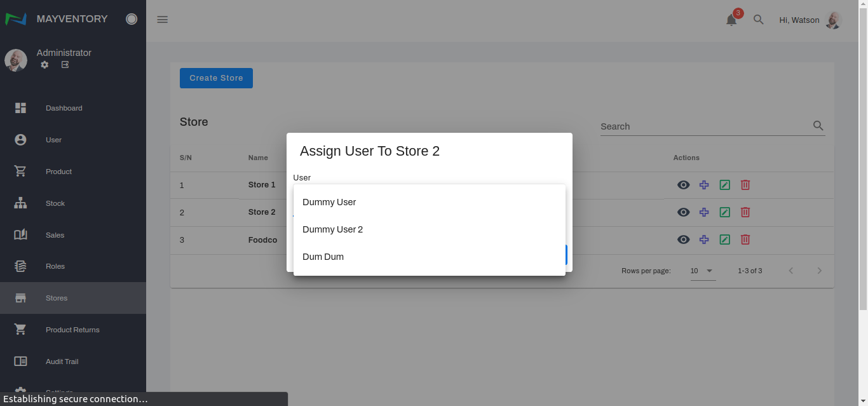Edit Foodco using the green pencil icon
The height and width of the screenshot is (406, 868).
(724, 240)
